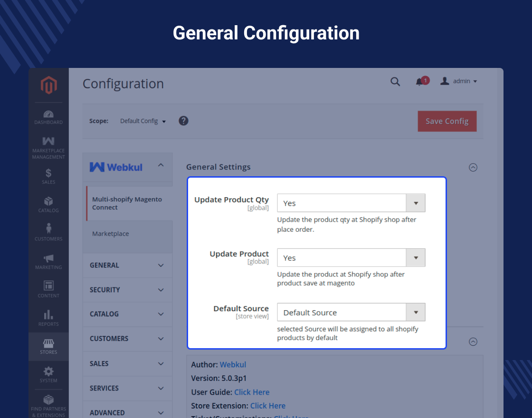The height and width of the screenshot is (418, 532).
Task: Click the Configuration page title
Action: (123, 84)
